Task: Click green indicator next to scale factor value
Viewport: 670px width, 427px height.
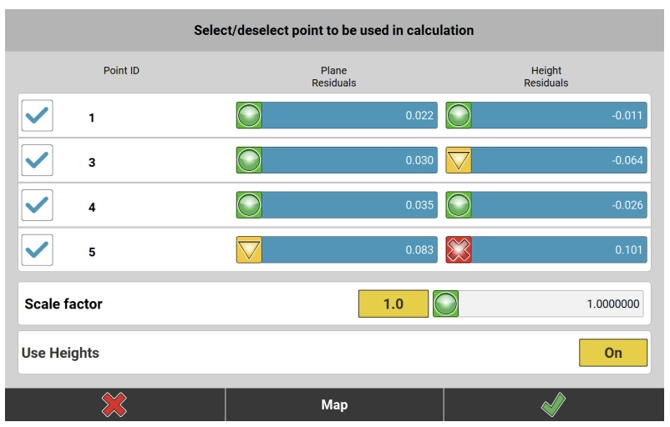Action: coord(446,304)
